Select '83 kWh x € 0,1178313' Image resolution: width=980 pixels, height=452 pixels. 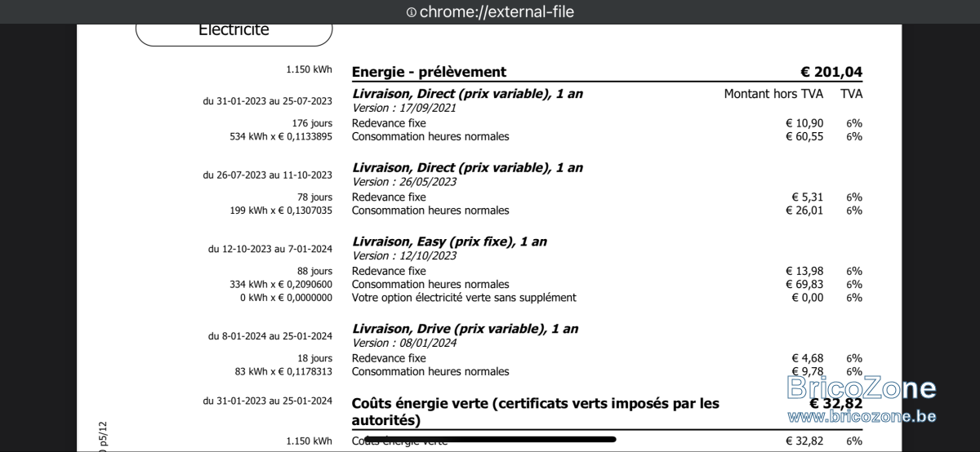283,371
